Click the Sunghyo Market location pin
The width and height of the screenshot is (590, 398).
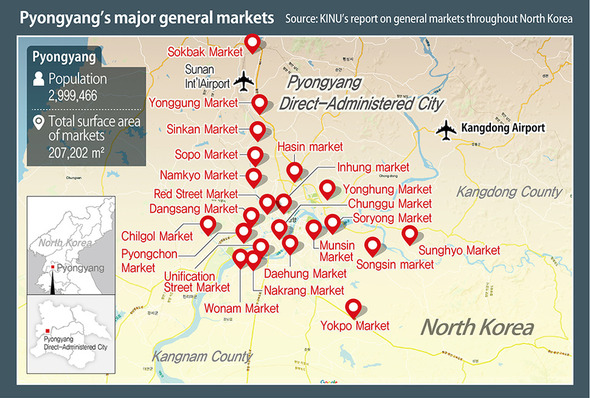[410, 235]
